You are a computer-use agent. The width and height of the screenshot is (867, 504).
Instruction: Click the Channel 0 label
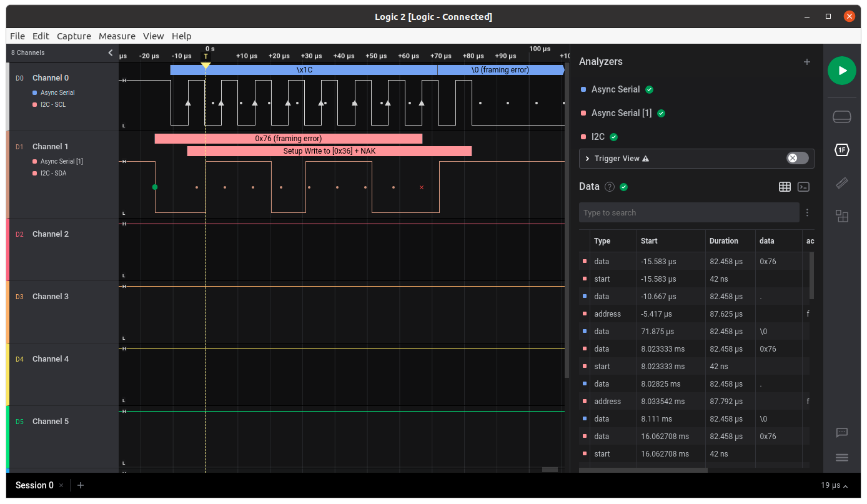(51, 78)
